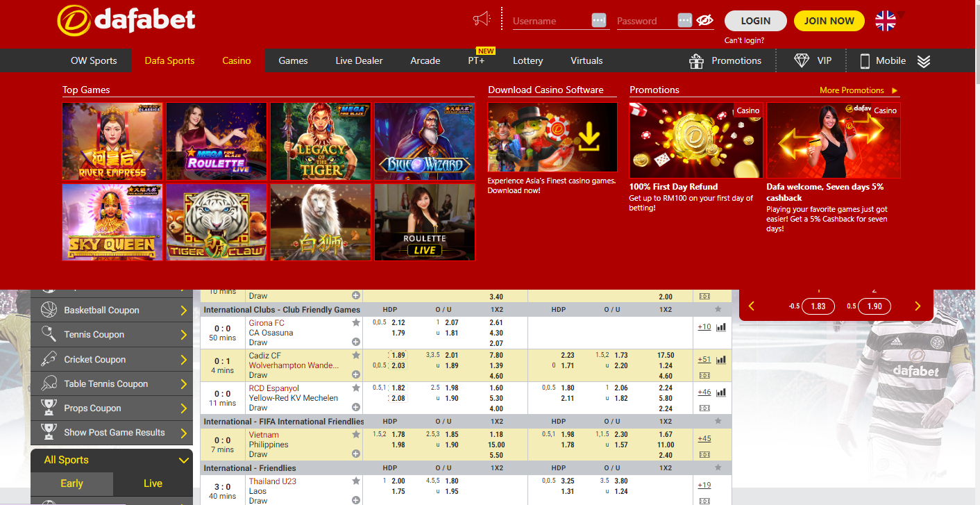The image size is (980, 505).
Task: Click the megaphone announcements icon
Action: pyautogui.click(x=482, y=19)
